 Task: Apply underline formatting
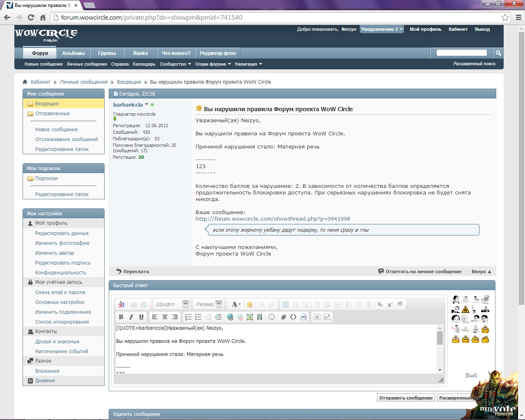click(141, 317)
